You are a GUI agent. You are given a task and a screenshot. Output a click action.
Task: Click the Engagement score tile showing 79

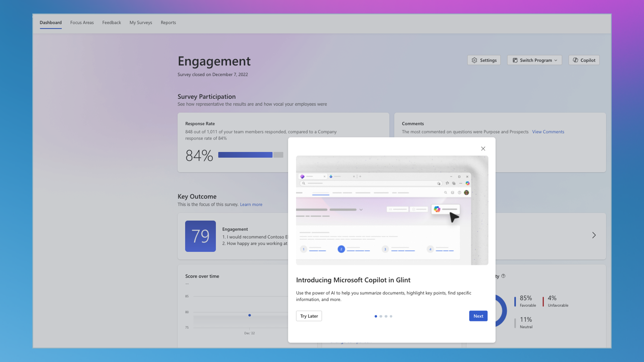pyautogui.click(x=200, y=236)
